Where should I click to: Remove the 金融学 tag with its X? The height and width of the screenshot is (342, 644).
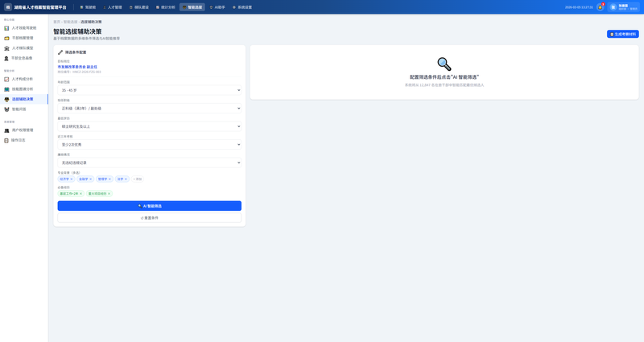(x=91, y=179)
